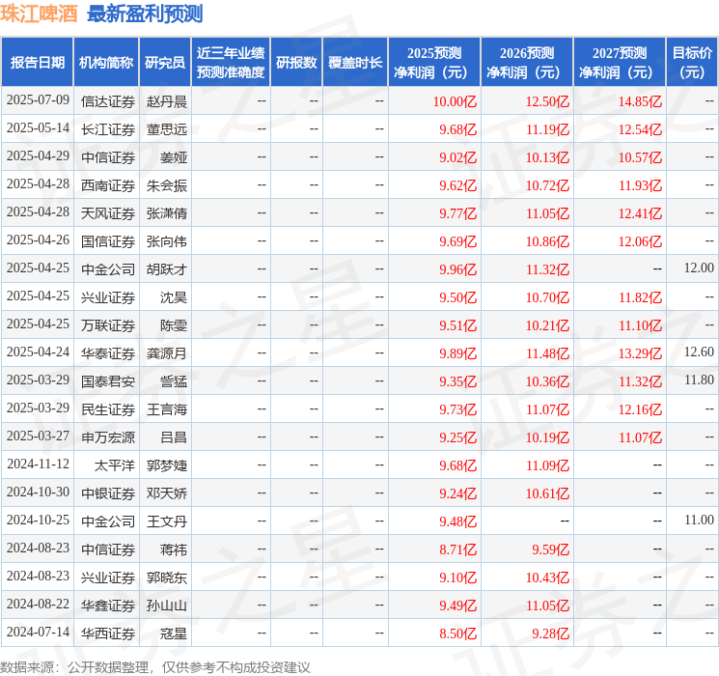Select analyst name 沈昊
Screen dimensions: 719x676
[173, 297]
